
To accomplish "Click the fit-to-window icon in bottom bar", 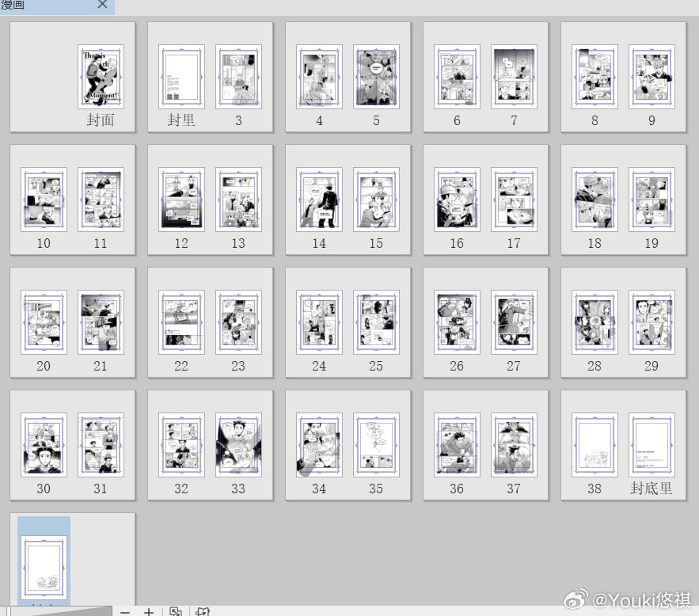I will (176, 611).
